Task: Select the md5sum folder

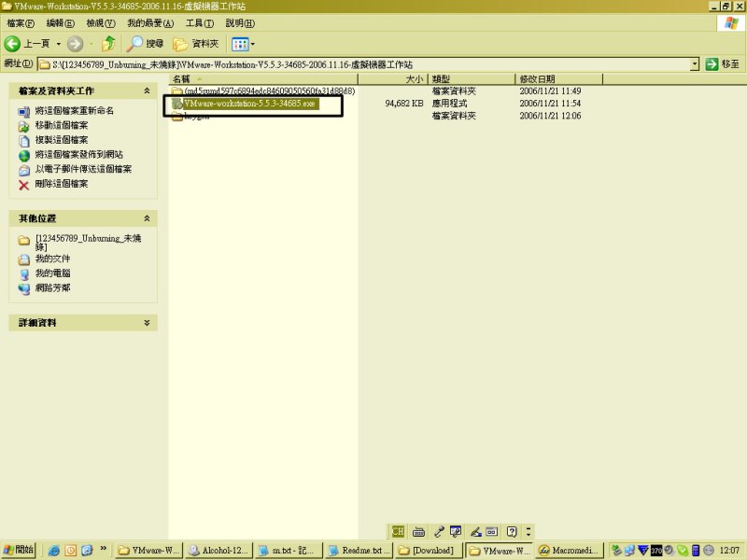Action: (x=263, y=91)
